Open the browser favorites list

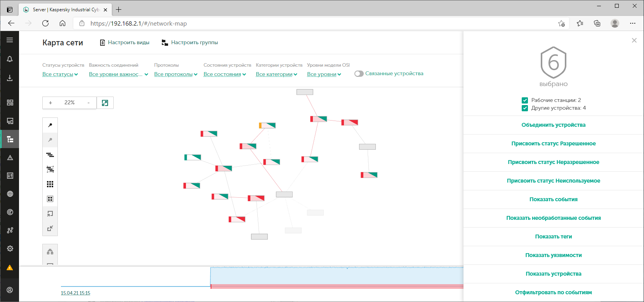(580, 23)
